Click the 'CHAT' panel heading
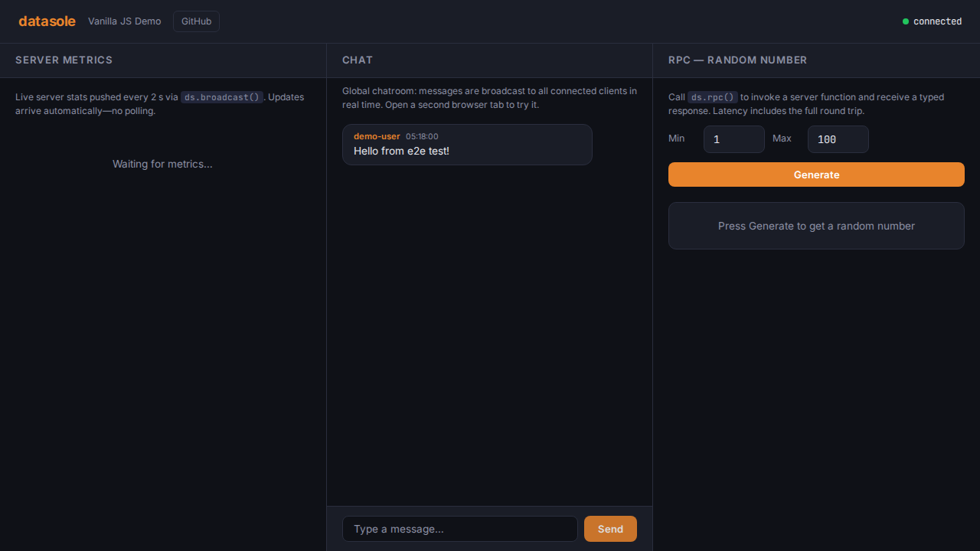Viewport: 980px width, 551px height. [x=358, y=60]
